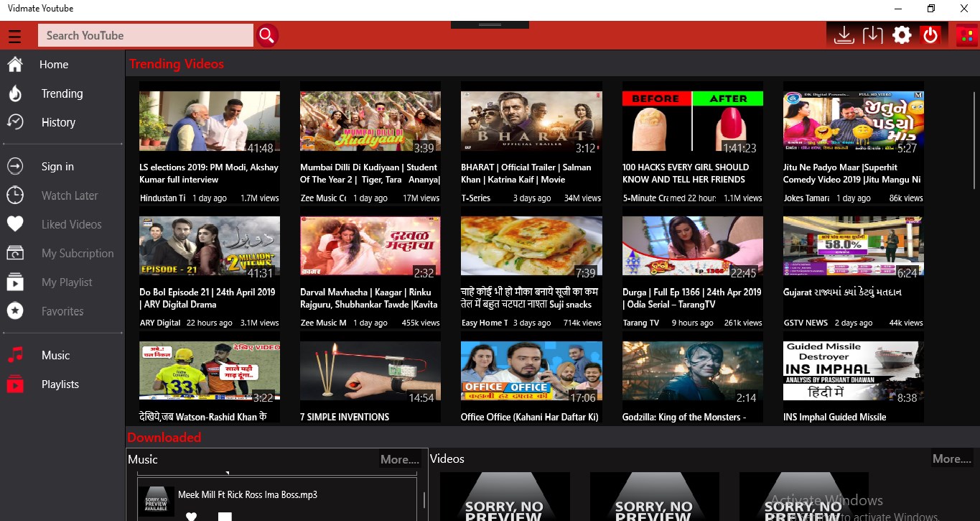This screenshot has width=980, height=521.
Task: Open Watch Later list
Action: pyautogui.click(x=70, y=195)
